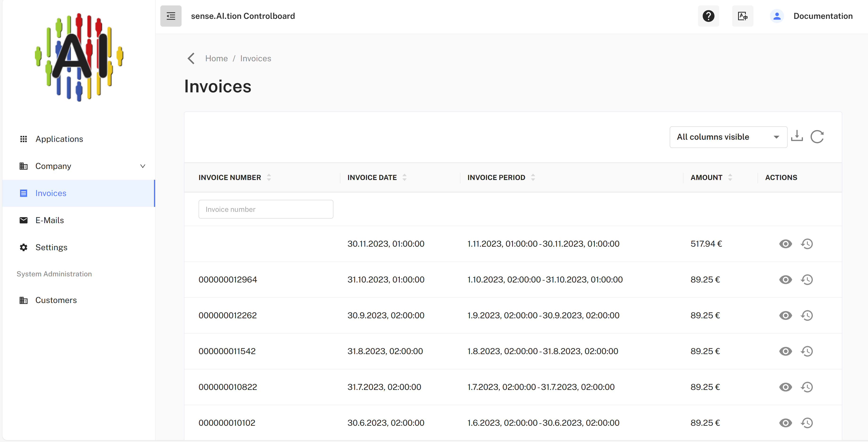Open history for invoice 000000012964

[807, 280]
